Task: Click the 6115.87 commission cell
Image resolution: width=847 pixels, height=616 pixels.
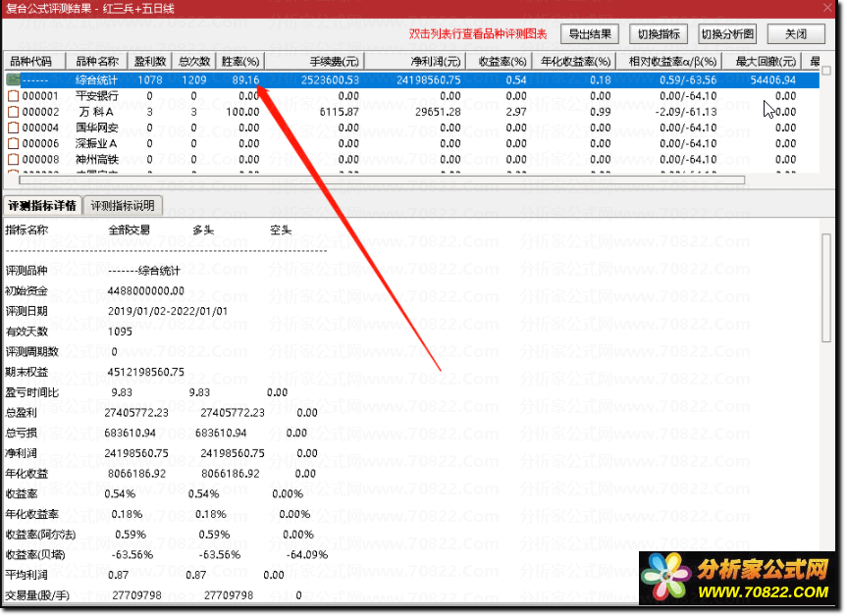Action: (x=340, y=112)
